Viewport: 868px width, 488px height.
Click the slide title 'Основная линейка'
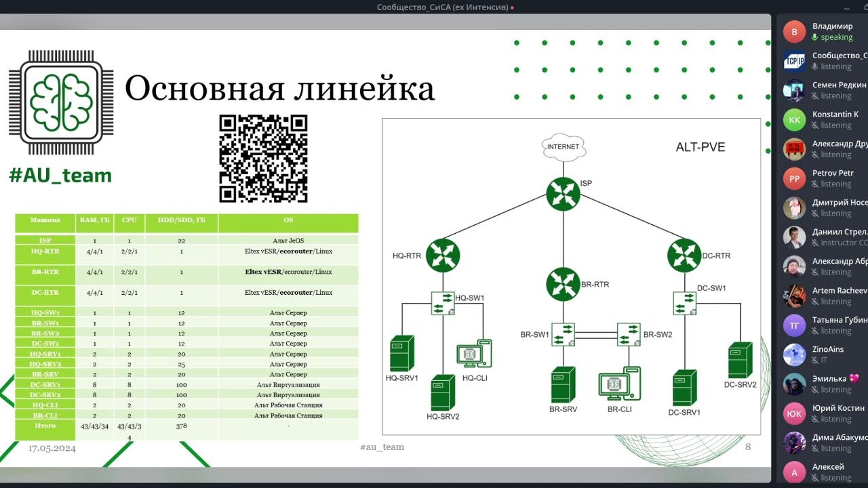click(x=279, y=89)
